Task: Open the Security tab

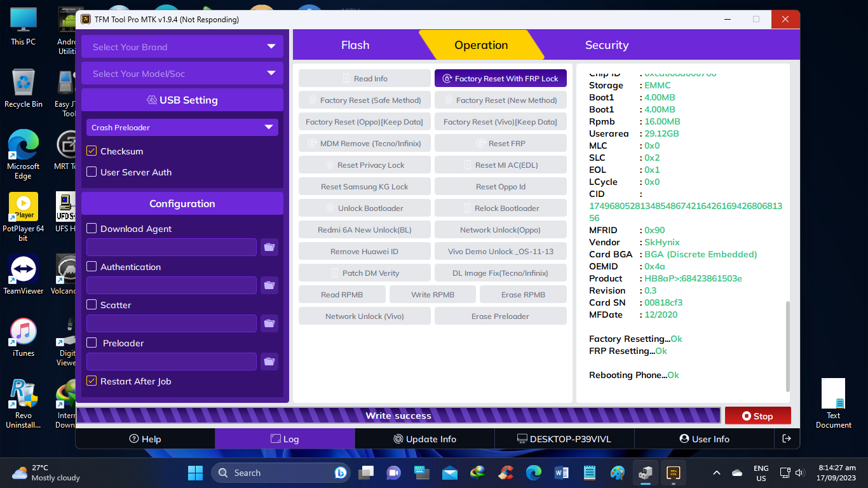Action: point(607,45)
